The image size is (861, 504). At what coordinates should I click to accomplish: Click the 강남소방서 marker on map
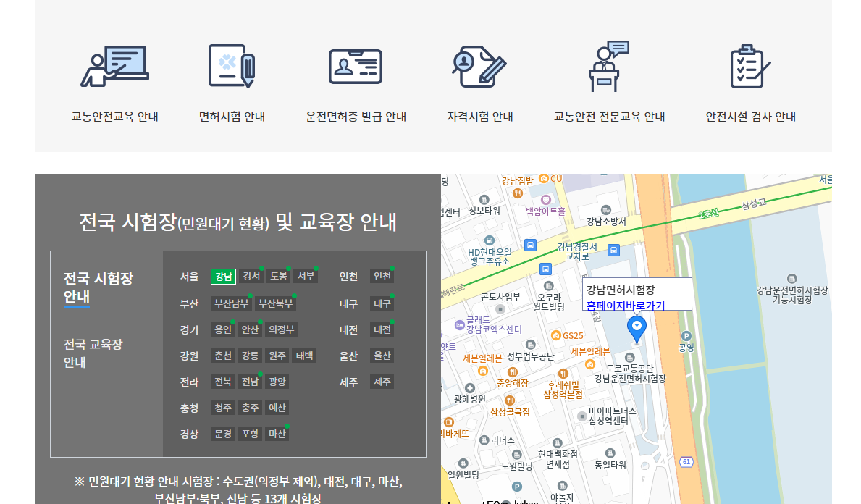click(605, 210)
